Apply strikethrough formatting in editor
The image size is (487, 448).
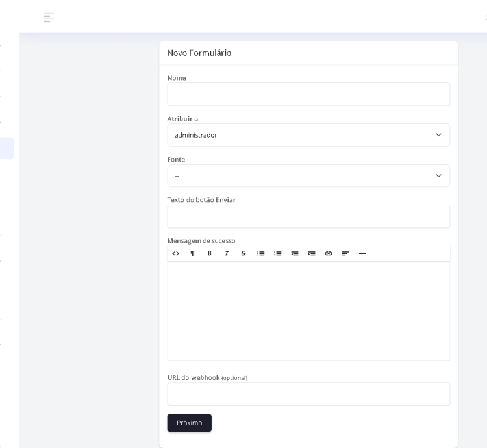[x=243, y=253]
